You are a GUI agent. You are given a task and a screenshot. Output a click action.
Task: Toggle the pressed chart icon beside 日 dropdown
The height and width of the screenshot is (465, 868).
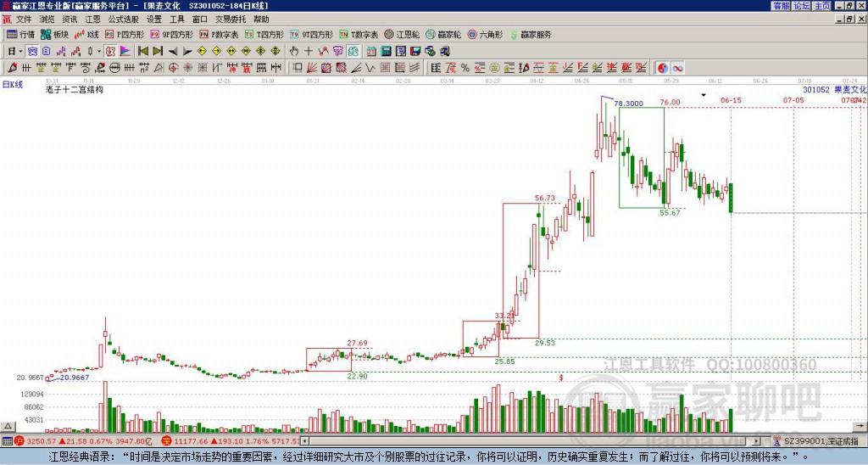[x=33, y=52]
